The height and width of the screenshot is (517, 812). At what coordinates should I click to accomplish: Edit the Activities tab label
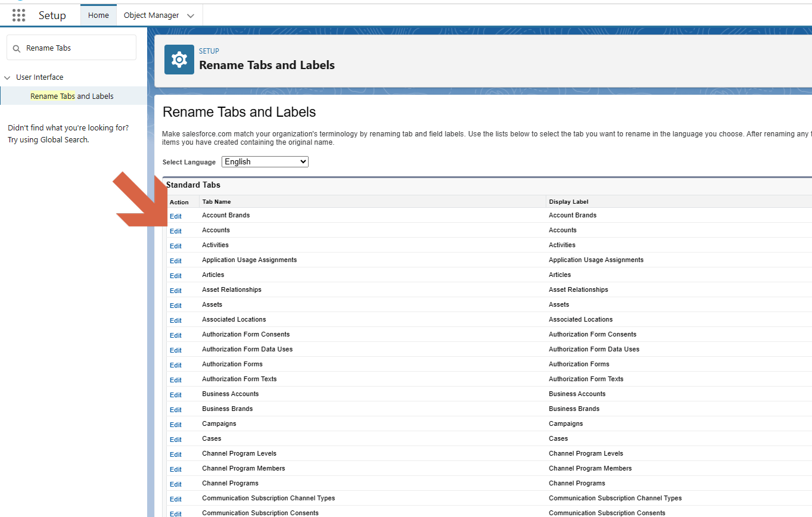point(175,245)
